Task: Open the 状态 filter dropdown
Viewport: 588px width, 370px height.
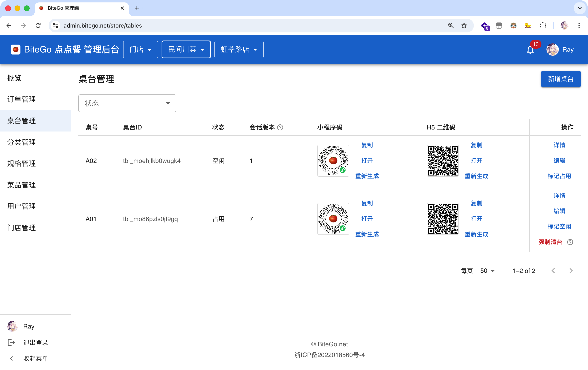Action: tap(127, 103)
